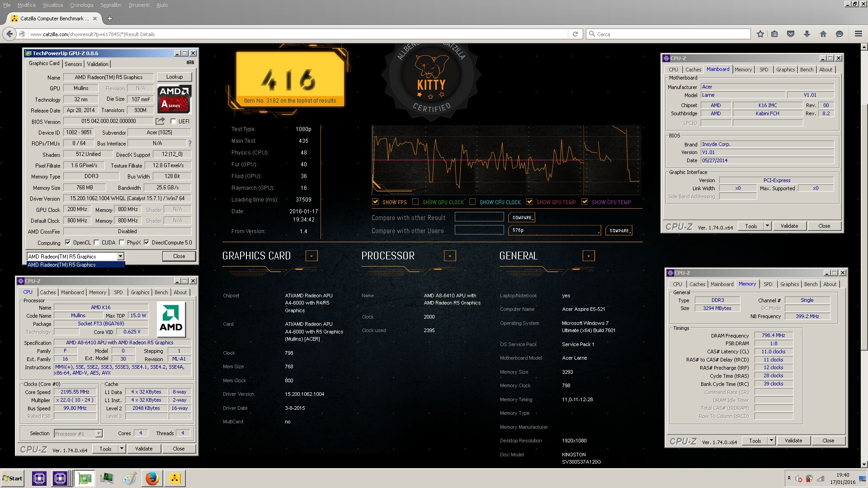Open a new browser tab
868x488 pixels.
(x=110, y=19)
